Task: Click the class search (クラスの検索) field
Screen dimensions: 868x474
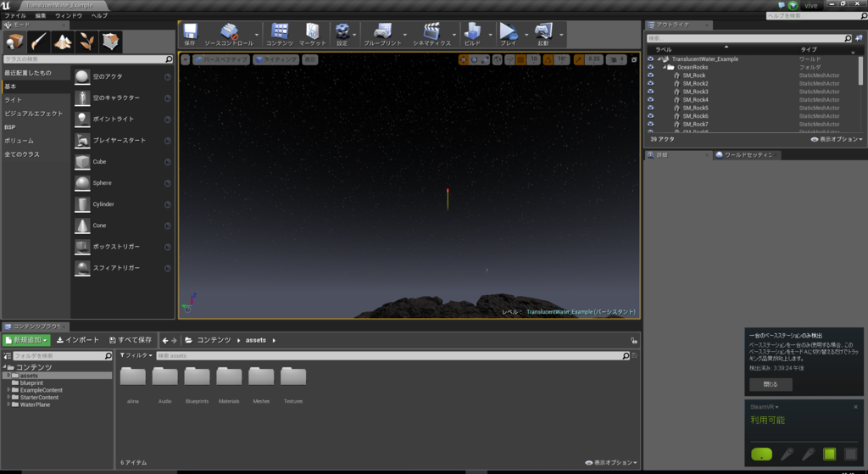Action: (88, 59)
